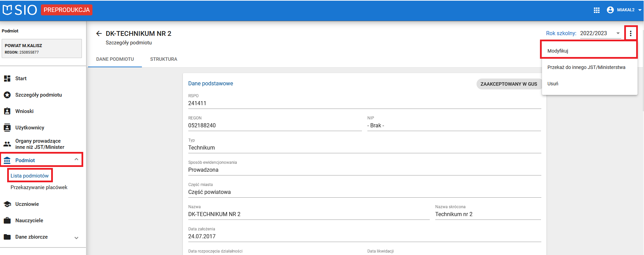This screenshot has height=255, width=644.
Task: Click the Wnioski clipboard icon
Action: [7, 111]
